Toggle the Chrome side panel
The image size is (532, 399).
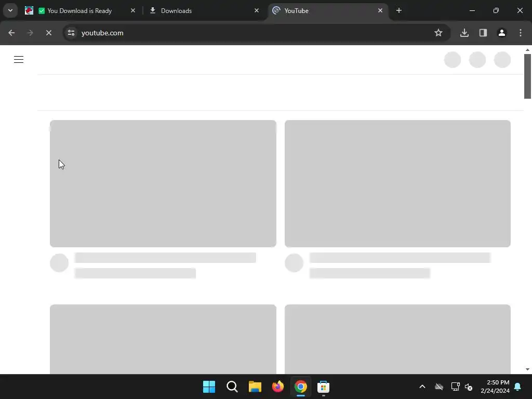pos(483,33)
